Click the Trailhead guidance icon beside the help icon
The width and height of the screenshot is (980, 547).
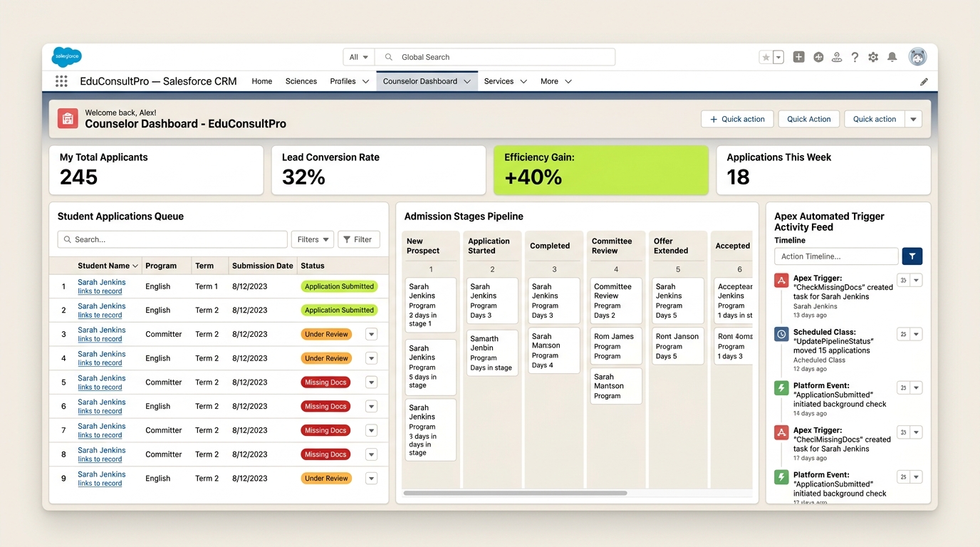pos(837,57)
